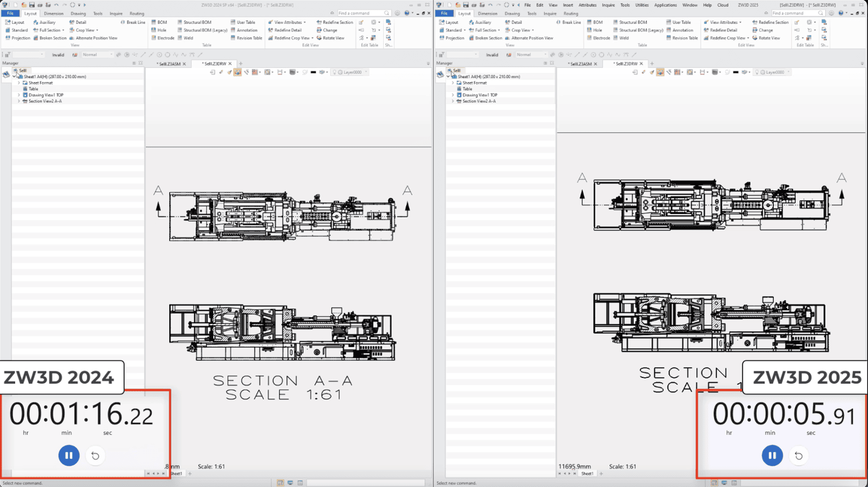Open Cloud menu in ZW3D 2025 menu bar

(x=723, y=5)
